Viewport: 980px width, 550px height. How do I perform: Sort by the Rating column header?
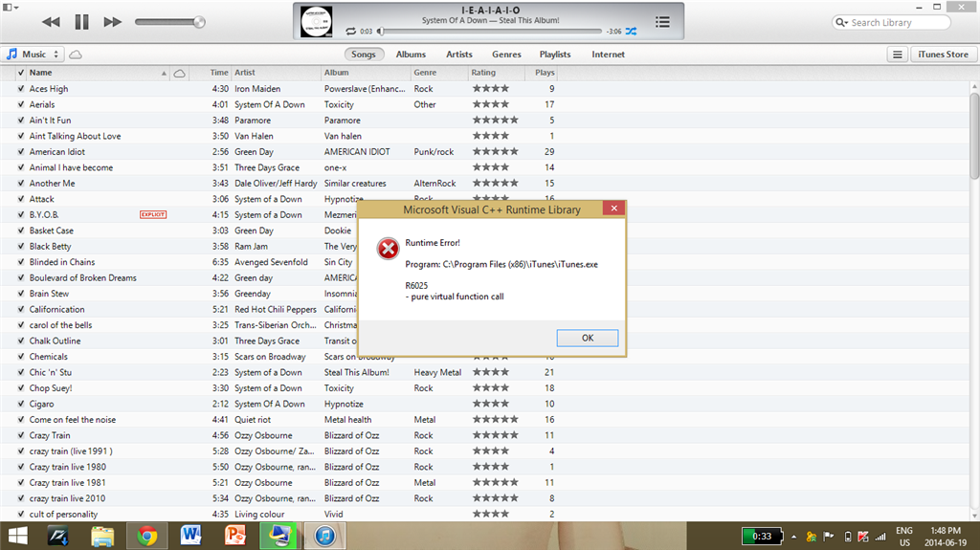tap(497, 73)
